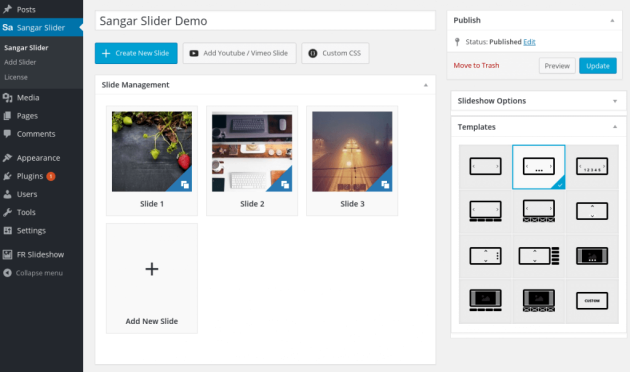
Task: Click the Tools wrench icon
Action: [7, 212]
